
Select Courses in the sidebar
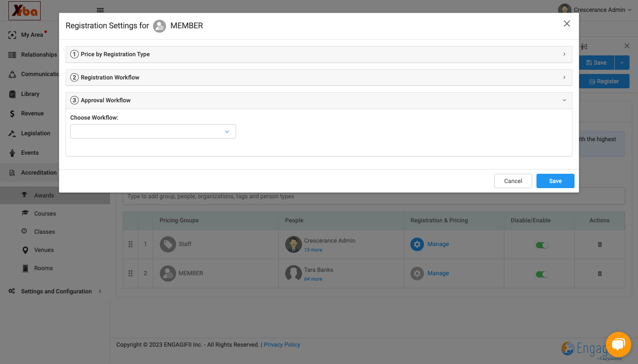[x=45, y=213]
